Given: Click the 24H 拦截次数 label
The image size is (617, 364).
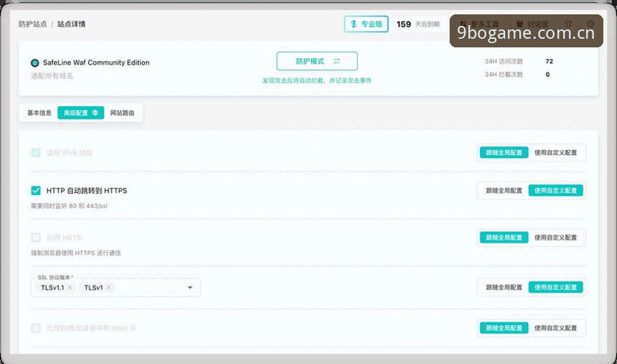Looking at the screenshot, I should [504, 75].
